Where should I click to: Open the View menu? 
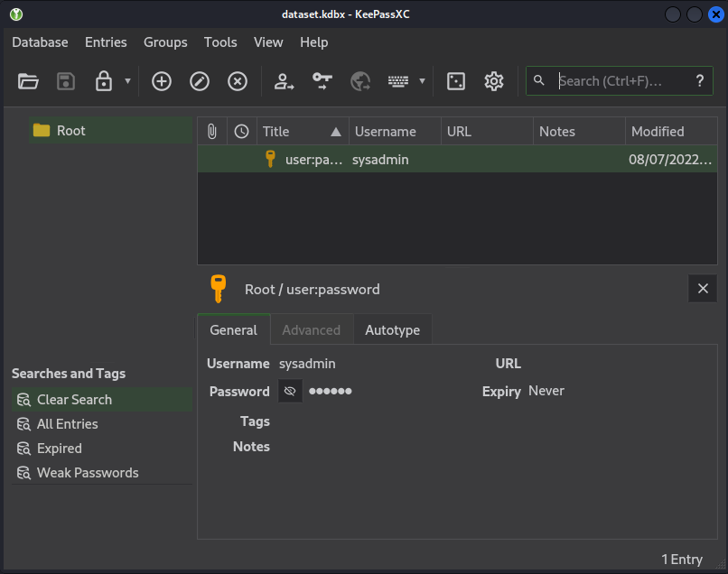pyautogui.click(x=268, y=42)
